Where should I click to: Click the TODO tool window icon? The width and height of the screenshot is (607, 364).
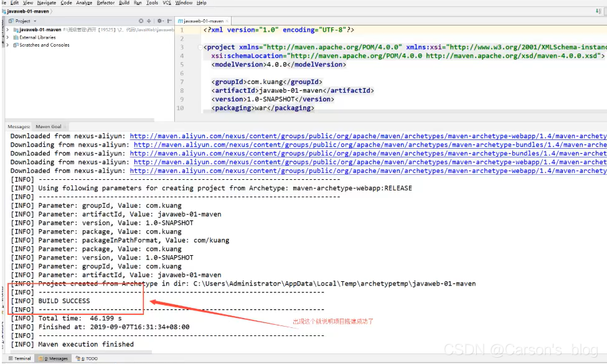tap(78, 358)
